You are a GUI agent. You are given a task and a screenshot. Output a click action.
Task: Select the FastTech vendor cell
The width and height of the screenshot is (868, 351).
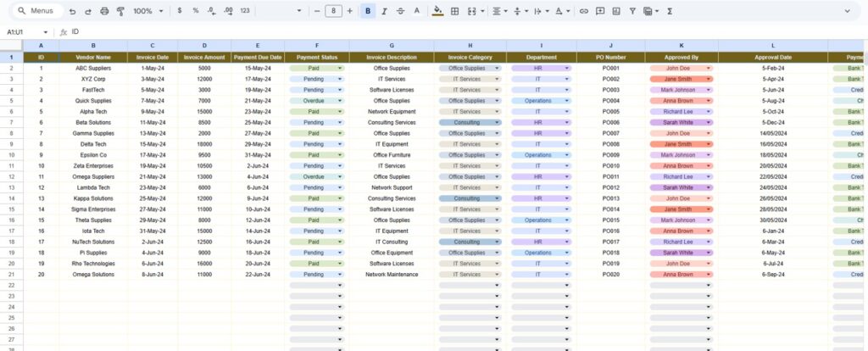[x=93, y=90]
